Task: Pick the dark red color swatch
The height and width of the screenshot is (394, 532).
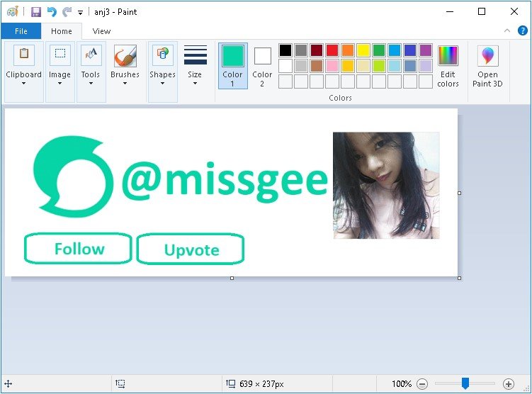Action: pyautogui.click(x=317, y=50)
